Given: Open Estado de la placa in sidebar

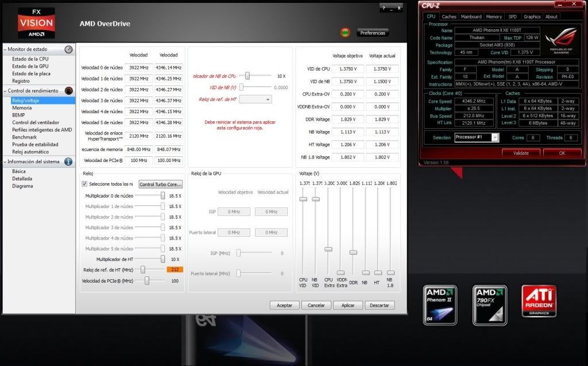Looking at the screenshot, I should pyautogui.click(x=31, y=74).
